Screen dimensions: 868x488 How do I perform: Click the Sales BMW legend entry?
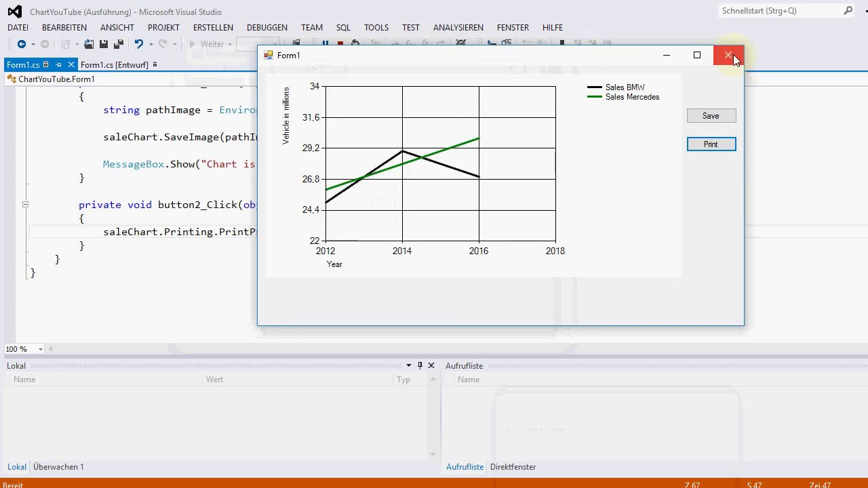[616, 87]
